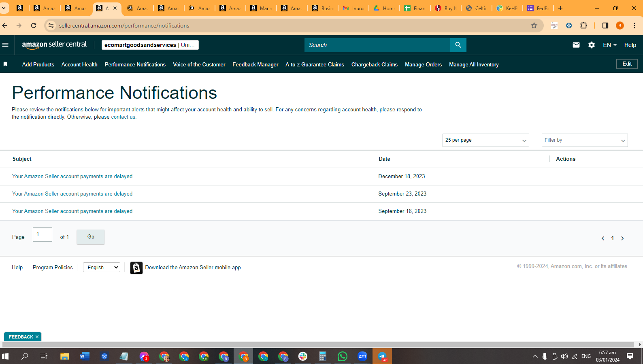Open the EN language dropdown

[x=609, y=45]
